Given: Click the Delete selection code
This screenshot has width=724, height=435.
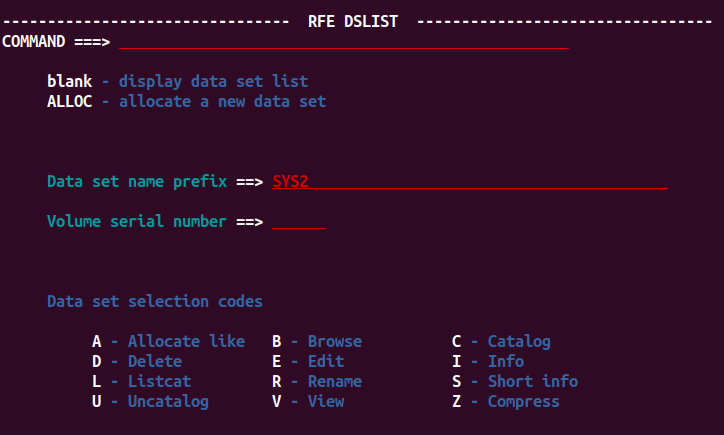Looking at the screenshot, I should [137, 362].
